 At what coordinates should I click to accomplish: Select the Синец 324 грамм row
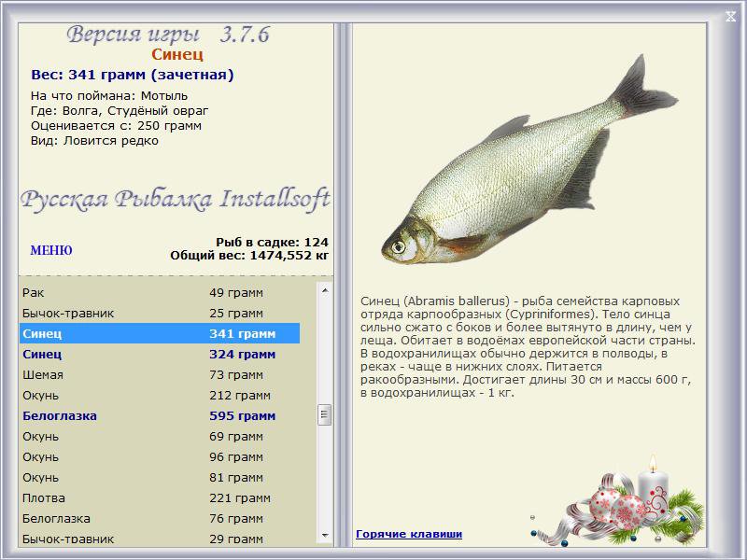pyautogui.click(x=160, y=354)
